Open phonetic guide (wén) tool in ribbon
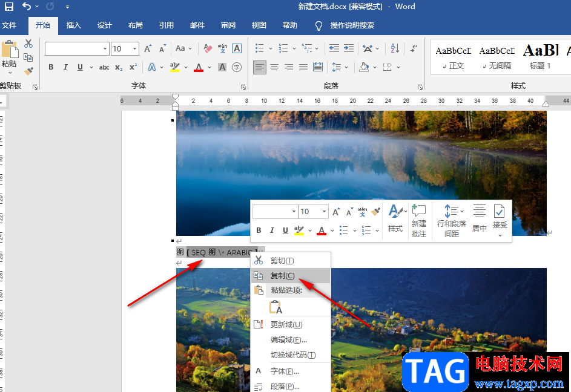Screen dimensions: 571x392 pyautogui.click(x=222, y=48)
